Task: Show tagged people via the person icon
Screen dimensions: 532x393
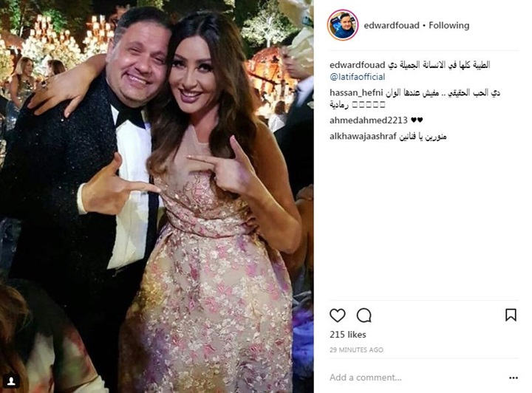Action: coord(11,382)
